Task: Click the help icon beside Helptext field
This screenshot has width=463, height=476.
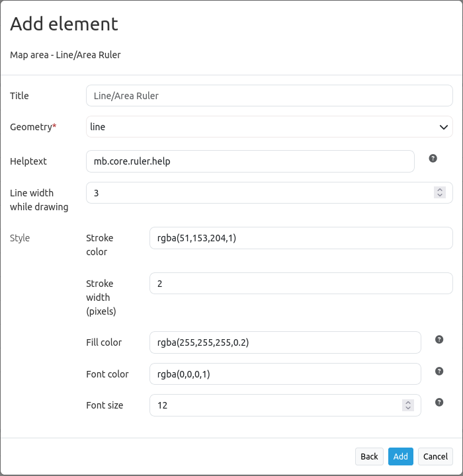Action: (x=433, y=158)
